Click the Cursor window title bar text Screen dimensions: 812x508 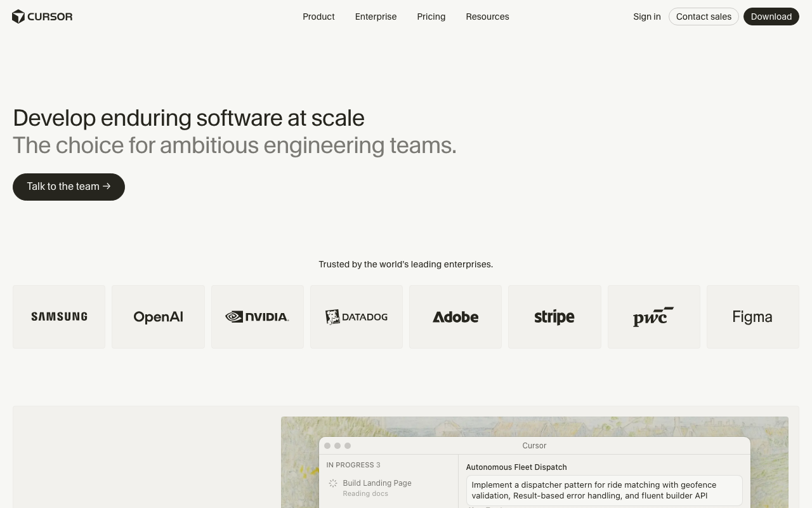[x=534, y=446]
